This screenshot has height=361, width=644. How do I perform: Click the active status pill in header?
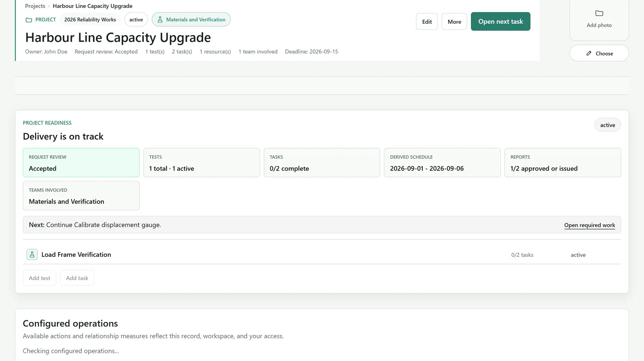click(136, 19)
